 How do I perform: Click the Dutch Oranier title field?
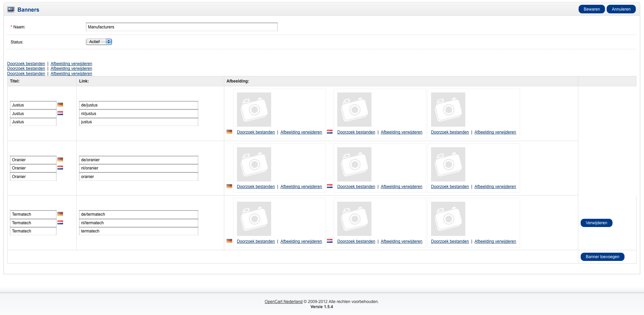tap(33, 168)
